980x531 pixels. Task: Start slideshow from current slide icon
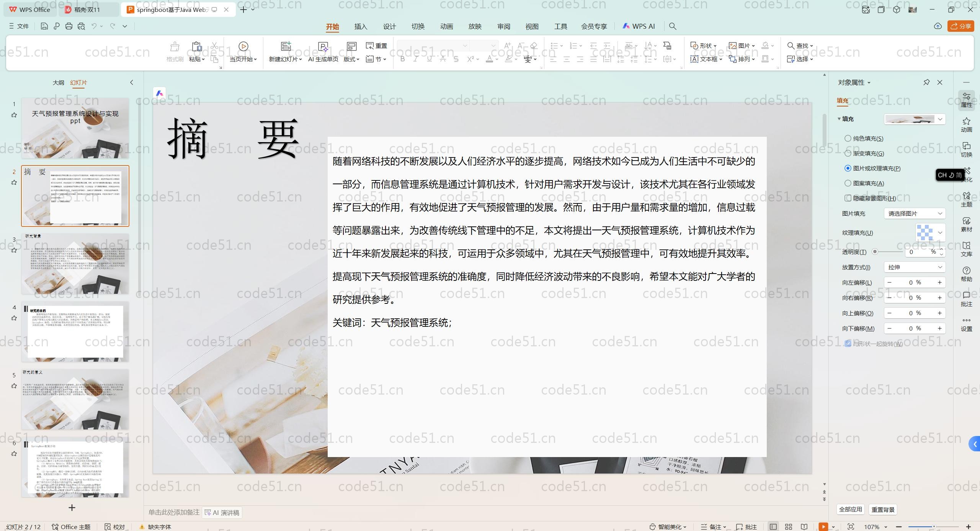(823, 527)
